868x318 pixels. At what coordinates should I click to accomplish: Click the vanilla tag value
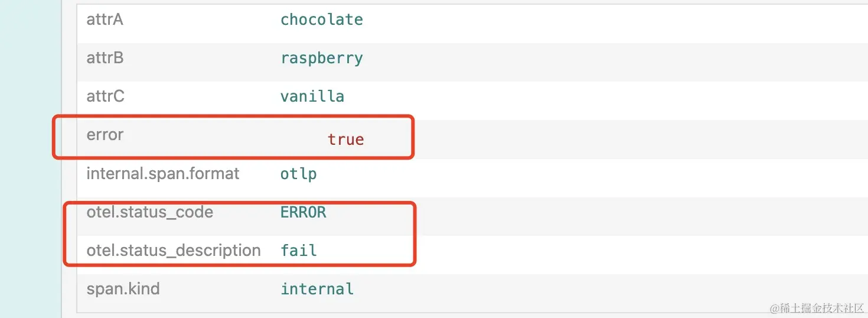click(312, 96)
